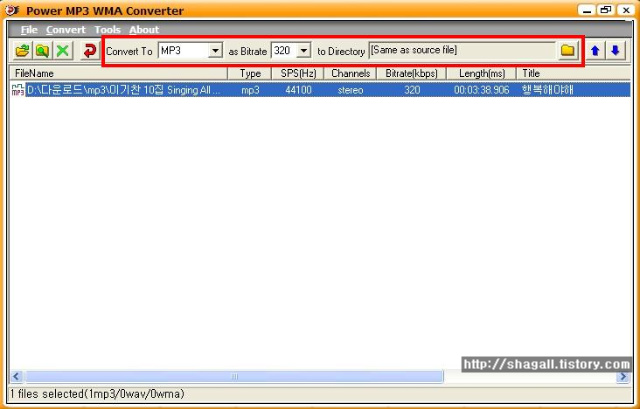Image resolution: width=640 pixels, height=409 pixels.
Task: Click the Bitrate(kbps) column header
Action: click(411, 73)
